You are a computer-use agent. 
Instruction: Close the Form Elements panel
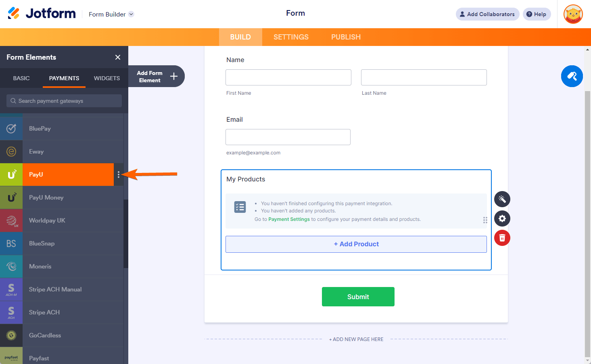click(x=118, y=57)
